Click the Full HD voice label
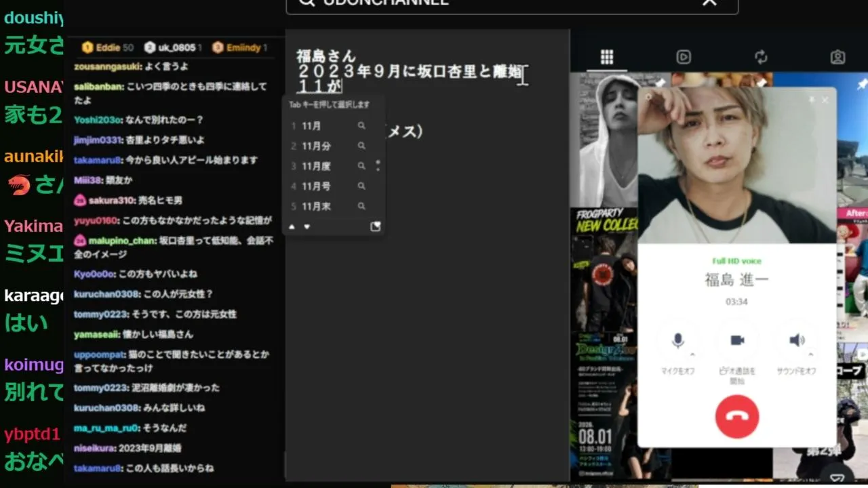The height and width of the screenshot is (488, 868). click(737, 261)
